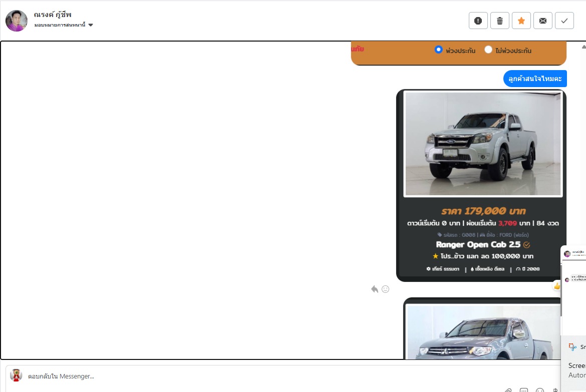586x392 pixels.
Task: Click ลูกค้าสนใจไหมคะ message bubble
Action: click(535, 79)
